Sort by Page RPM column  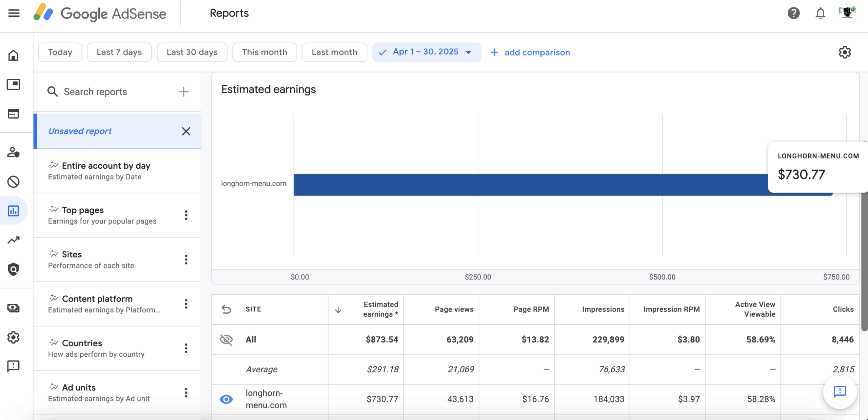531,309
